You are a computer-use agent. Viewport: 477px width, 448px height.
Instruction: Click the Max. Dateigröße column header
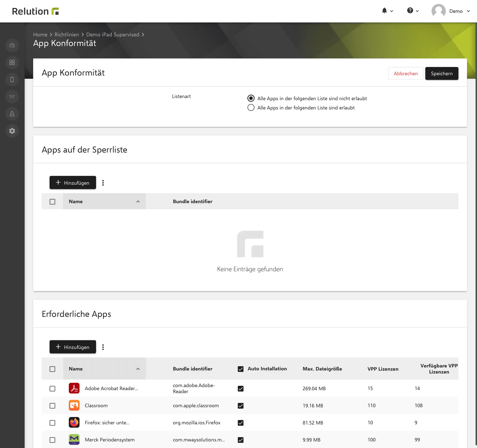(x=322, y=369)
